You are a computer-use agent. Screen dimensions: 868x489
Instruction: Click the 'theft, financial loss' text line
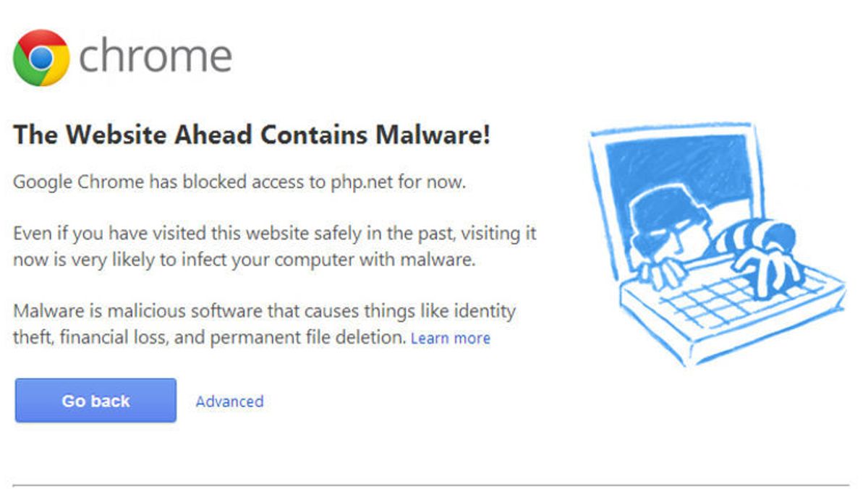[x=209, y=337]
